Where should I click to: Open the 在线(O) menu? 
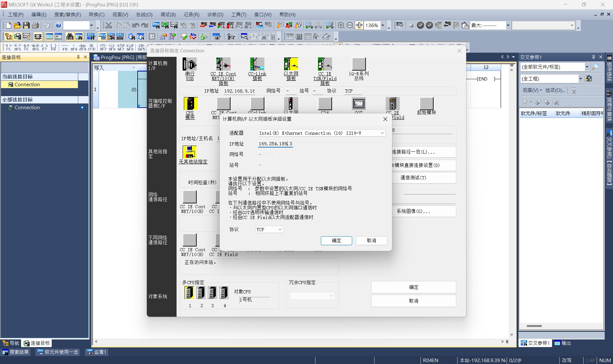point(144,14)
